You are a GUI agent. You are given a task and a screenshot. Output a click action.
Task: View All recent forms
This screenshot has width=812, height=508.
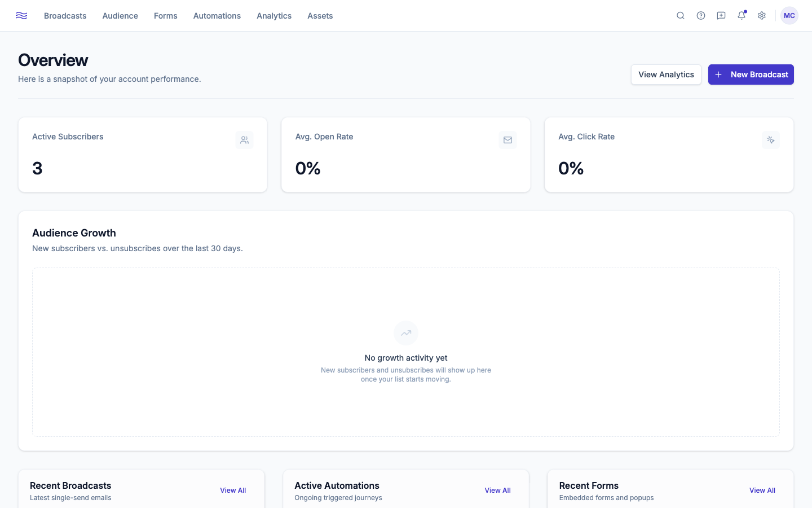762,491
